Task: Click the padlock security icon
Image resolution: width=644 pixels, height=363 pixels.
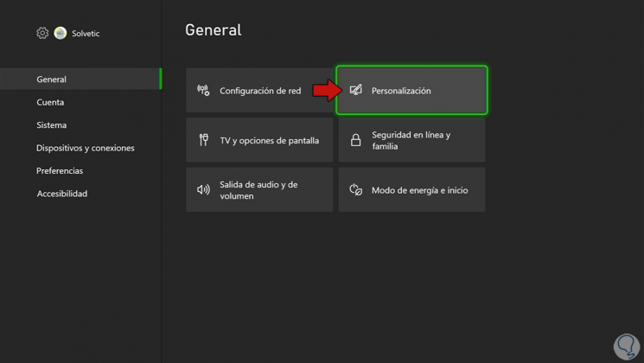Action: tap(356, 140)
